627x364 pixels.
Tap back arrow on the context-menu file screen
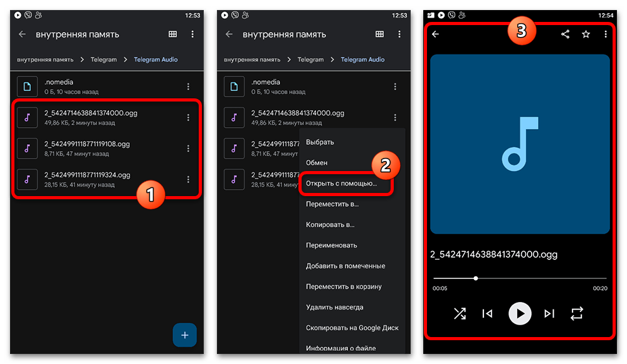pyautogui.click(x=229, y=34)
